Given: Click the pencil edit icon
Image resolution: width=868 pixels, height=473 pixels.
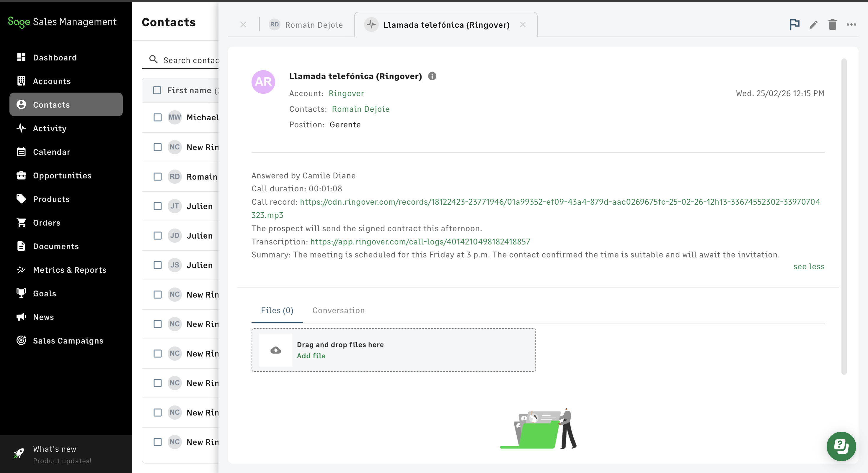Looking at the screenshot, I should 813,24.
